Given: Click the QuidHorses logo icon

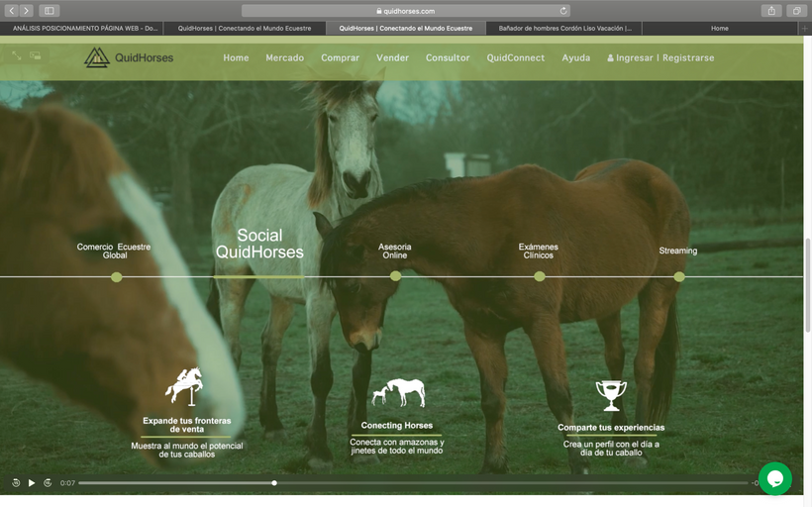Looking at the screenshot, I should tap(97, 57).
